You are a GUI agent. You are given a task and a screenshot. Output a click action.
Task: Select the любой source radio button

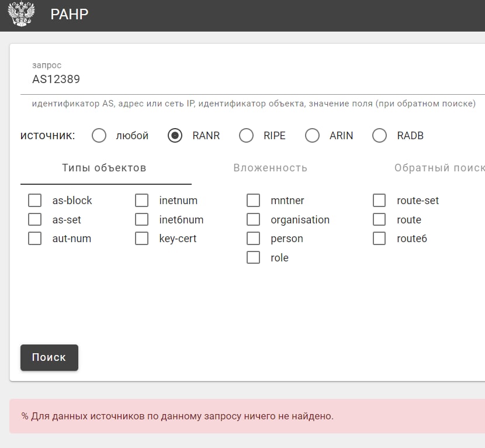[99, 136]
